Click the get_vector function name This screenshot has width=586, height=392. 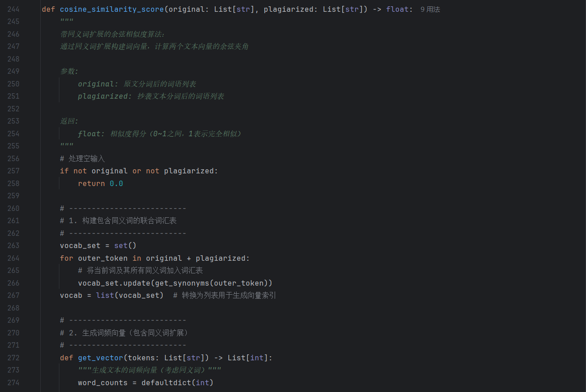[x=101, y=358]
